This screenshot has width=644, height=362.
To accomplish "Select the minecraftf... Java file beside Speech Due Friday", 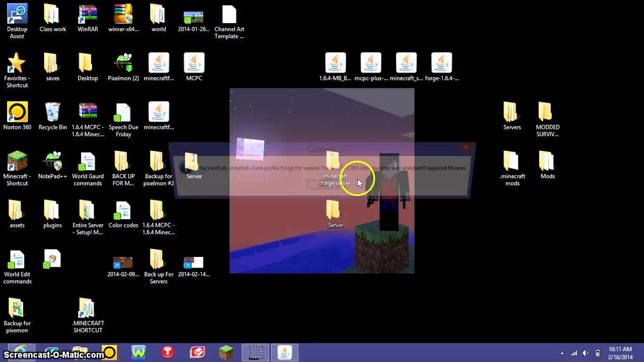I will click(158, 116).
